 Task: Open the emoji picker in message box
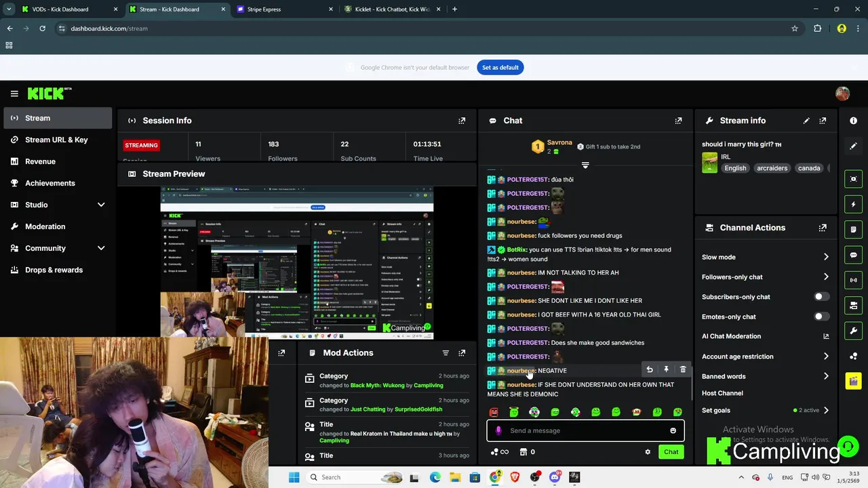673,430
